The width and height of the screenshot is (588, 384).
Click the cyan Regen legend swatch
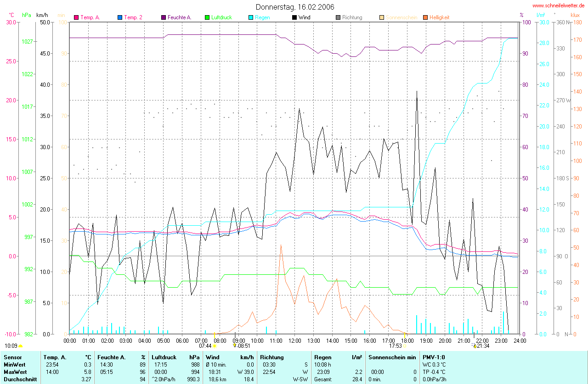(x=251, y=17)
